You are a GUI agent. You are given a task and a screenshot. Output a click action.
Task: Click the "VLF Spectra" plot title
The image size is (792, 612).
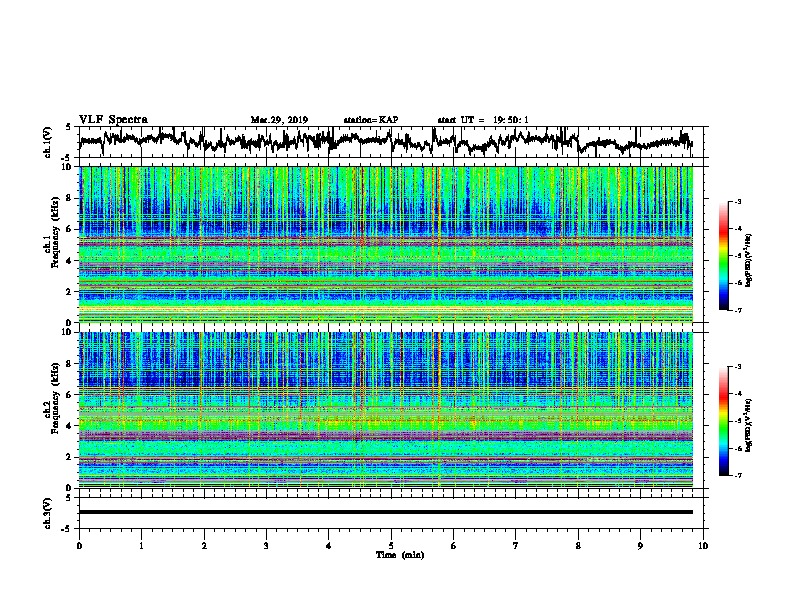(113, 120)
